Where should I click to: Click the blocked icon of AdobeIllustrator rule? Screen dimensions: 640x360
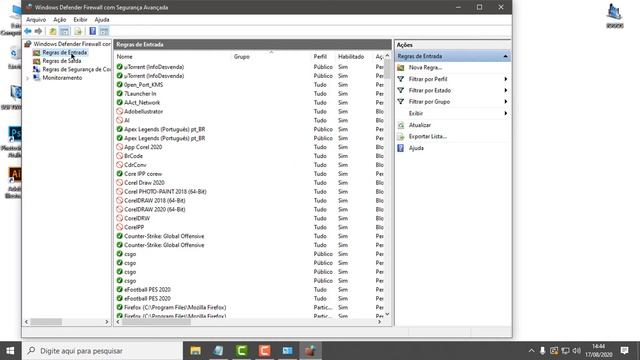pyautogui.click(x=120, y=111)
